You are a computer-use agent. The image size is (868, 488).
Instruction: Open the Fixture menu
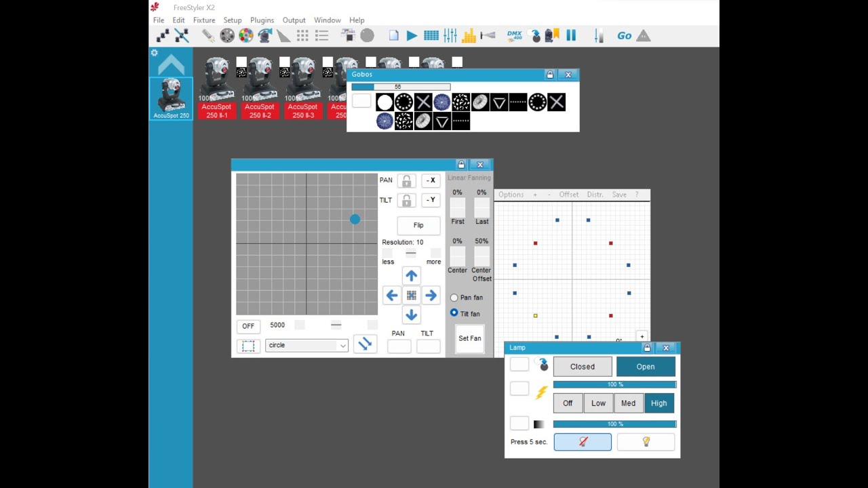204,20
